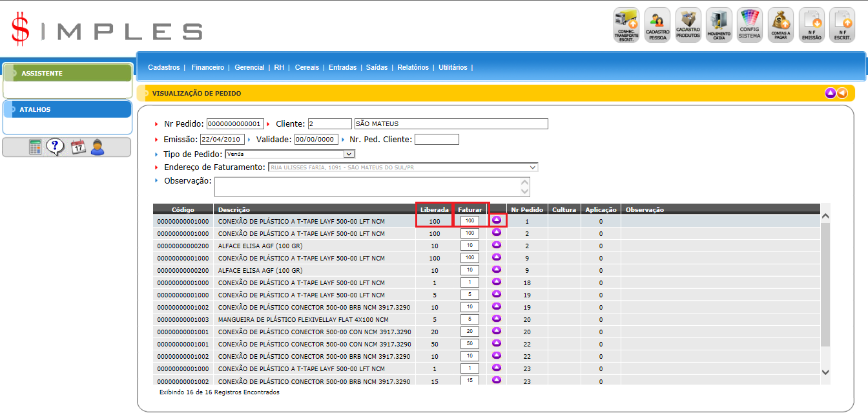Image resolution: width=868 pixels, height=415 pixels.
Task: Open Config Sistema color palette icon
Action: click(750, 25)
